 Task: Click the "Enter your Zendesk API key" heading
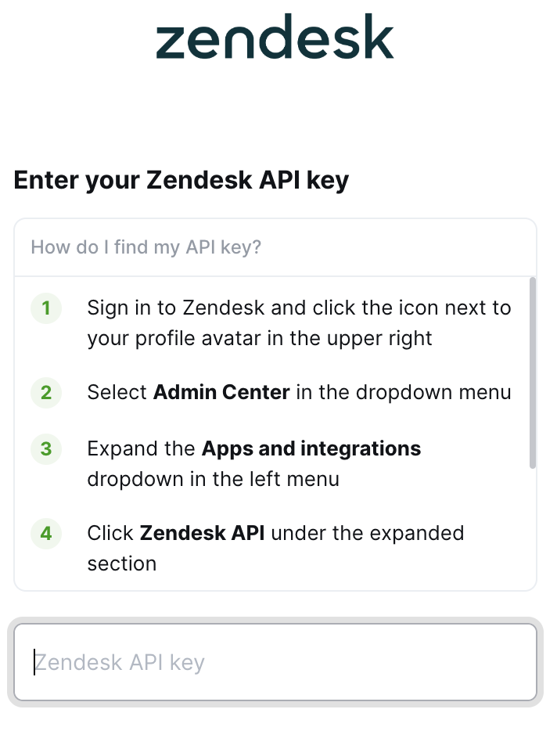[x=181, y=181]
